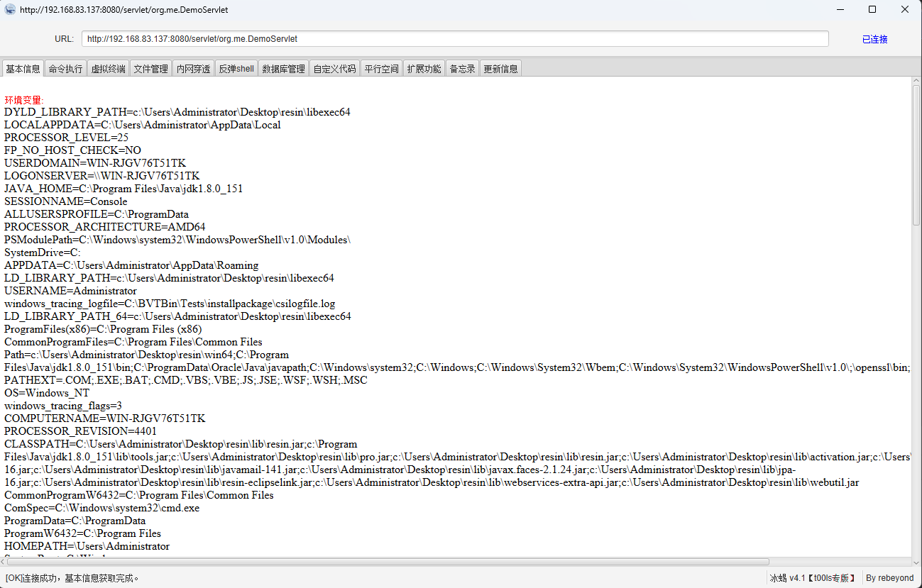Click inside the URL address field
This screenshot has width=922, height=588.
pyautogui.click(x=454, y=39)
